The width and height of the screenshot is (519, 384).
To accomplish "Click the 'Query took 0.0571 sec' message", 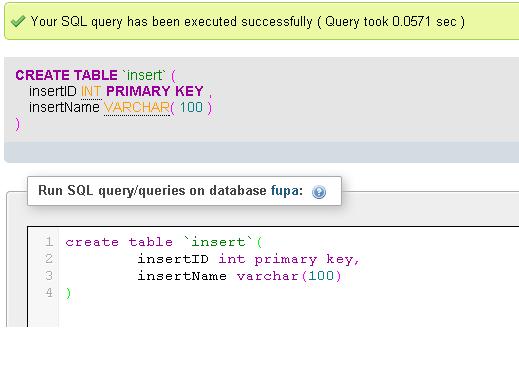I will click(x=390, y=22).
